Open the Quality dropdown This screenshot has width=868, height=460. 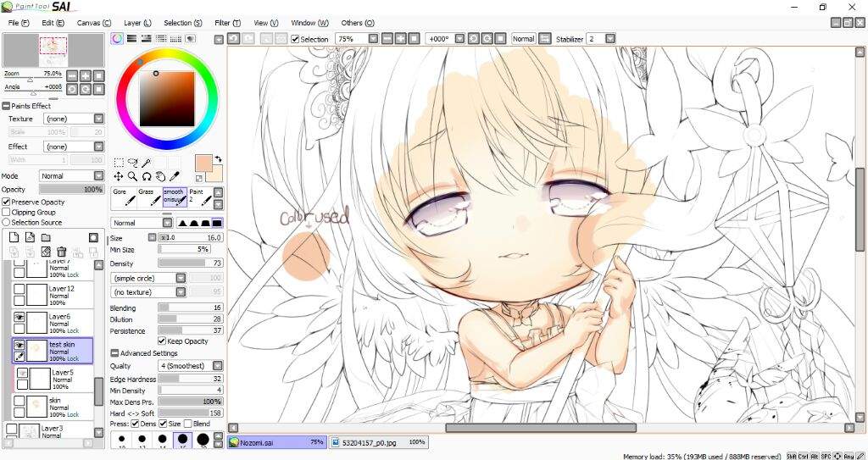tap(218, 366)
